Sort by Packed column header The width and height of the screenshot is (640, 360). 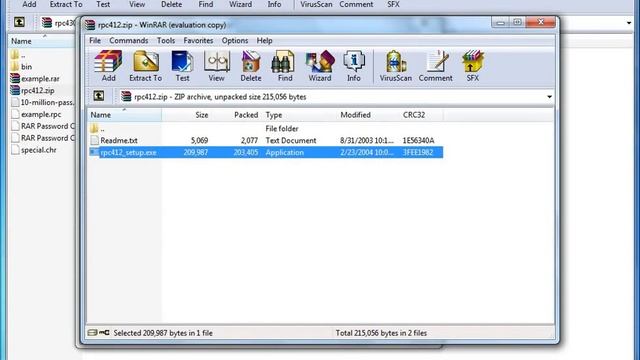[x=236, y=115]
